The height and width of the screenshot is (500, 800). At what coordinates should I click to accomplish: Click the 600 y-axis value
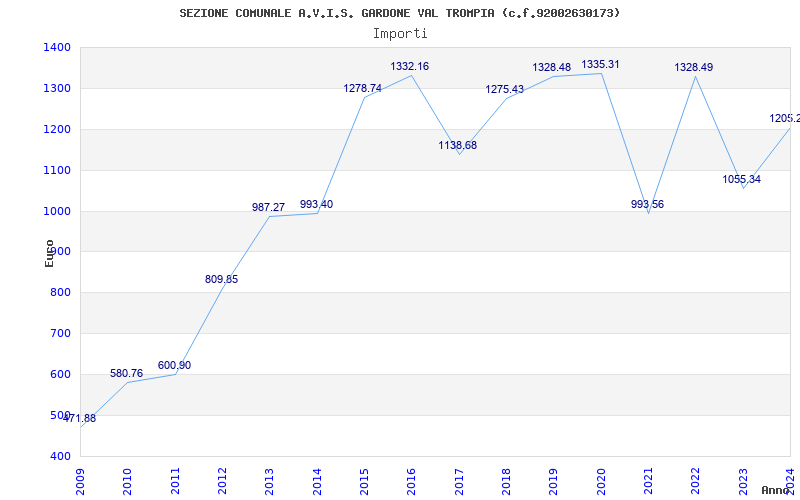click(x=60, y=374)
